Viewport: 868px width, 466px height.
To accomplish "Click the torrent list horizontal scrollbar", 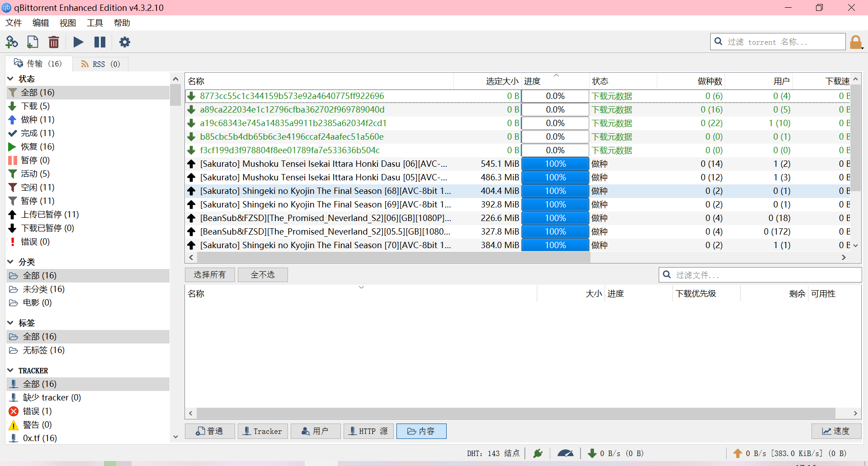I will pos(393,257).
